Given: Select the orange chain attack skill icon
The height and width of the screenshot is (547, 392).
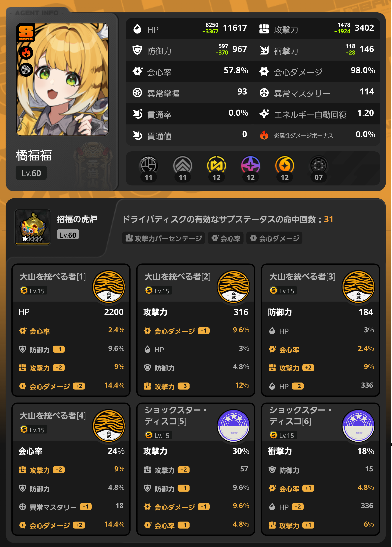Looking at the screenshot, I should [285, 166].
